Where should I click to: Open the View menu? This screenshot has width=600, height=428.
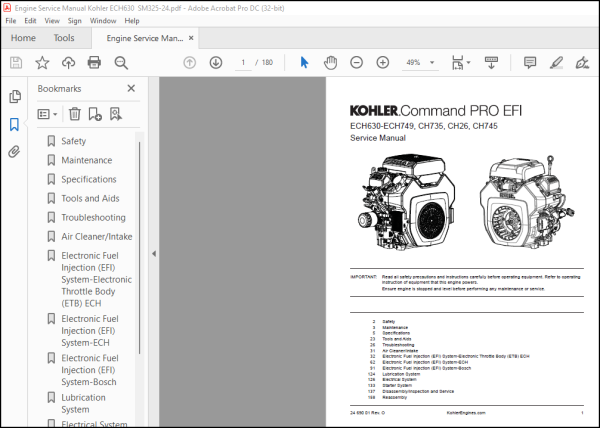[52, 21]
